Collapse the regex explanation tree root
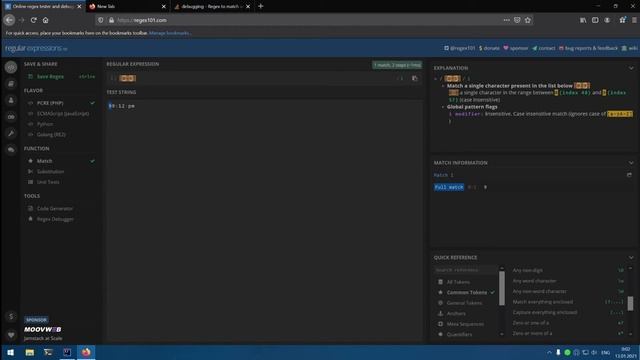The image size is (640, 360). point(436,79)
